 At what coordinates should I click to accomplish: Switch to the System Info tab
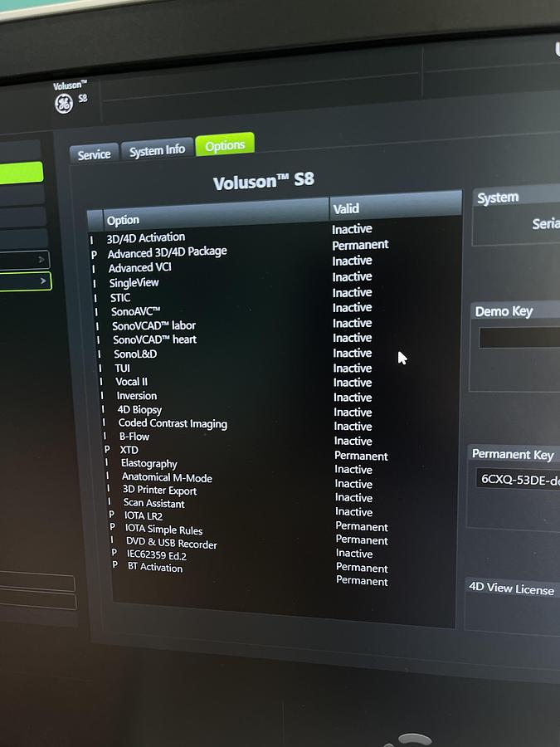coord(157,150)
